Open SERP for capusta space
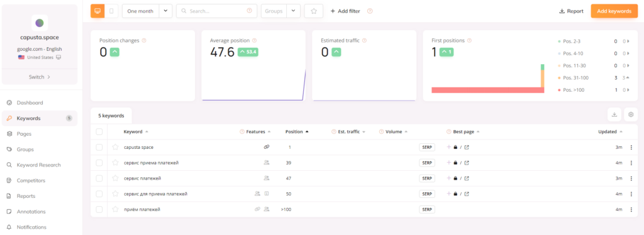 [427, 147]
